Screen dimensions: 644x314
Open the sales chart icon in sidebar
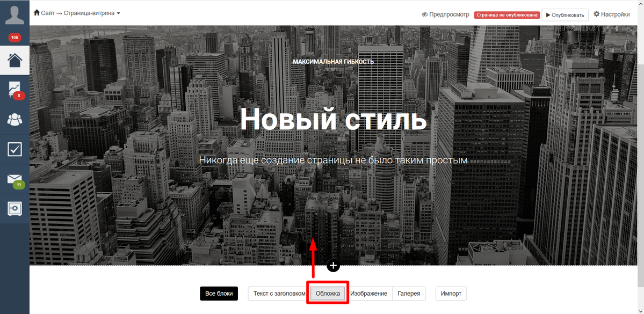(x=15, y=90)
